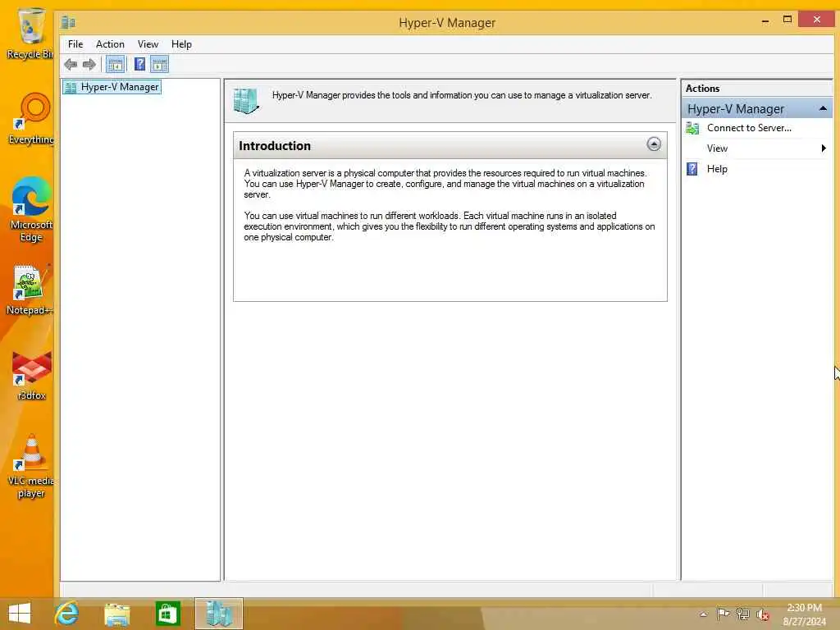Select the Everything desktop shortcut
The width and height of the screenshot is (840, 630).
click(x=32, y=118)
